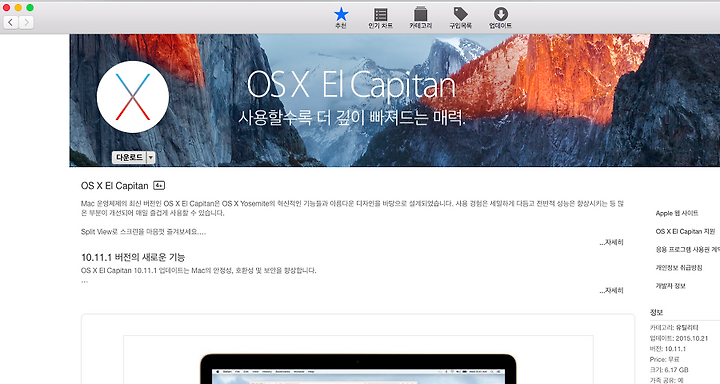Open the Featured star tab

[x=341, y=18]
